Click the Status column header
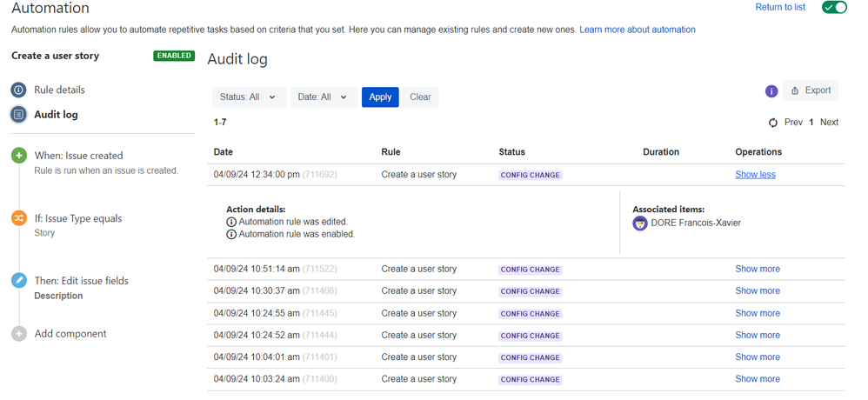This screenshot has height=400, width=868. [x=511, y=151]
